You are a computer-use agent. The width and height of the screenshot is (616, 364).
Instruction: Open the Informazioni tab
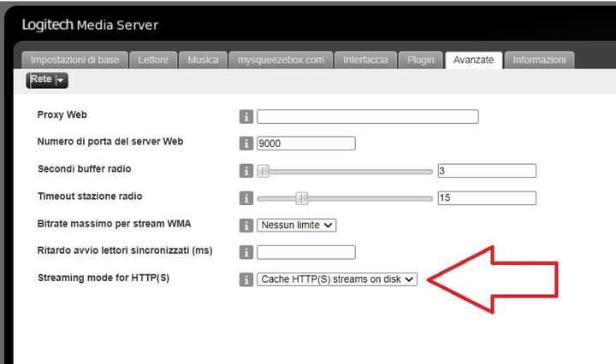coord(539,60)
